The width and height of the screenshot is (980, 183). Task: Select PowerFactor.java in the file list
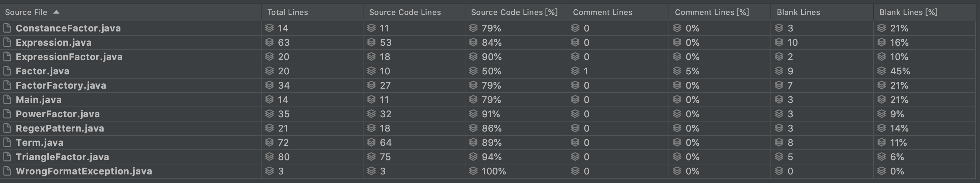[58, 114]
